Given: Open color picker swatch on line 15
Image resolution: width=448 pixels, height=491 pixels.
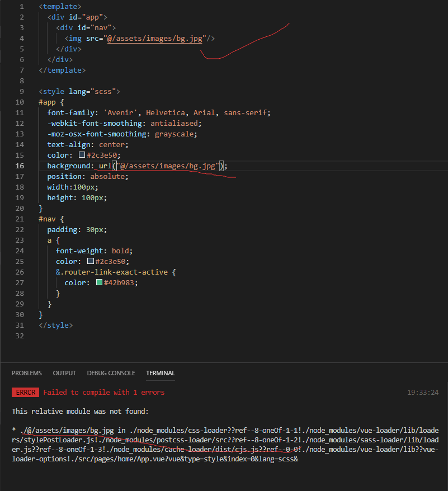Looking at the screenshot, I should (82, 155).
